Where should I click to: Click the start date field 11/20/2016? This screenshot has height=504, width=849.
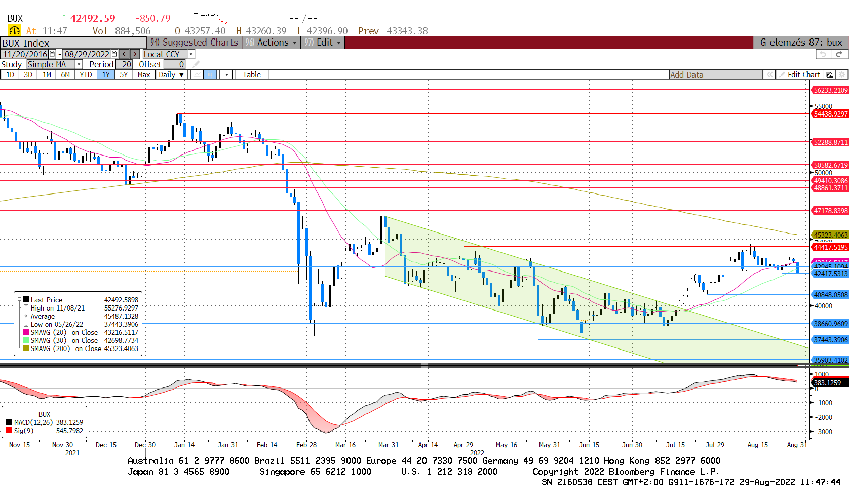(x=25, y=54)
